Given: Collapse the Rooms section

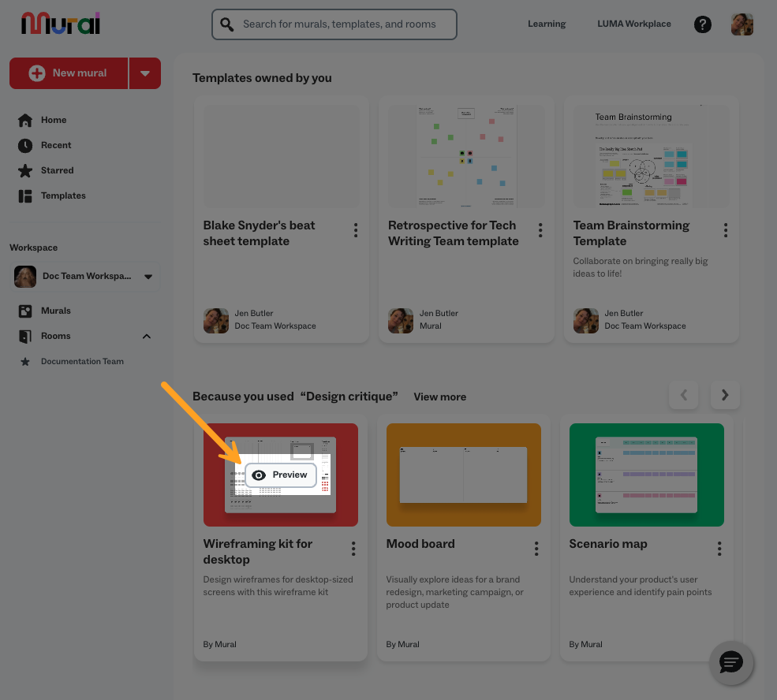Looking at the screenshot, I should coord(147,337).
